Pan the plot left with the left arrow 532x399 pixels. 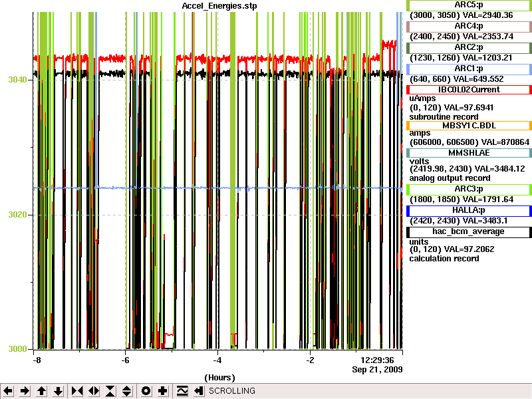coord(8,391)
